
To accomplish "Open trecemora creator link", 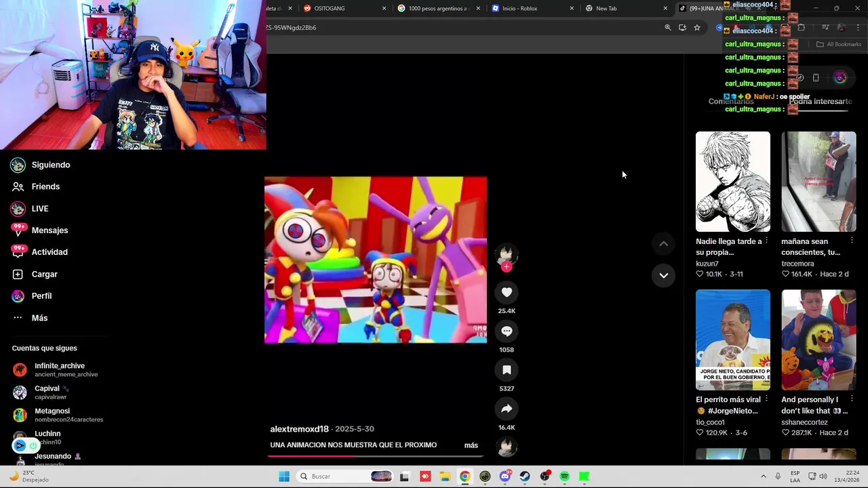I will [797, 264].
